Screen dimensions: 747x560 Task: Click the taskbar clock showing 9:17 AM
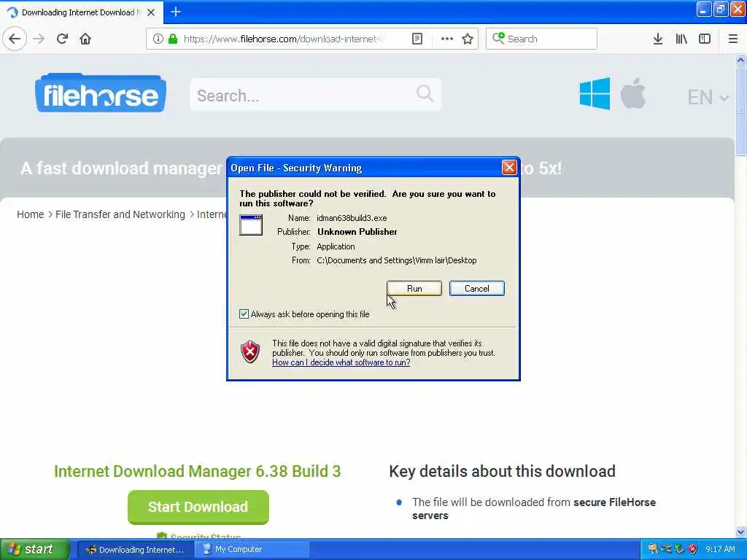coord(720,549)
